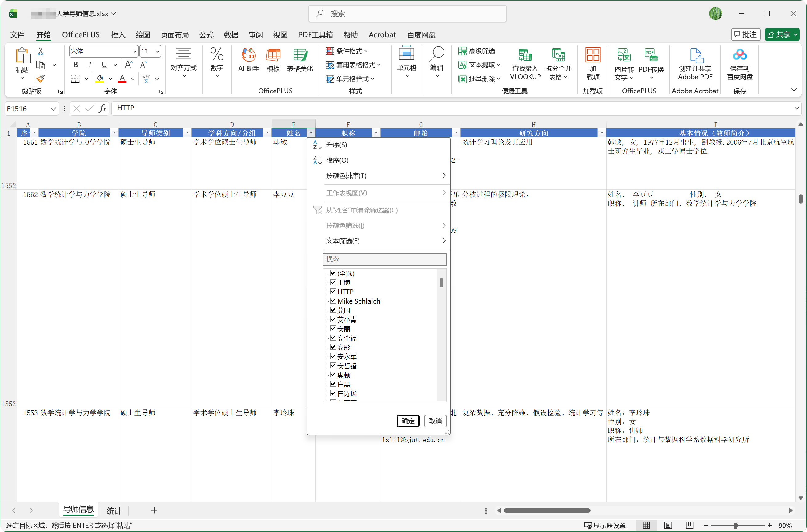Click the 查找录入 VLOOKUP tool
The height and width of the screenshot is (532, 807).
(525, 64)
